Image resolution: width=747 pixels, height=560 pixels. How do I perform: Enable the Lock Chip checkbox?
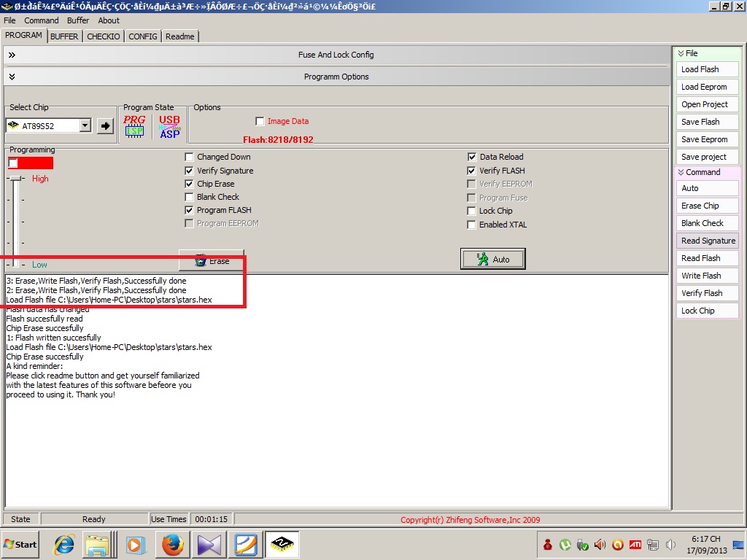(x=472, y=211)
